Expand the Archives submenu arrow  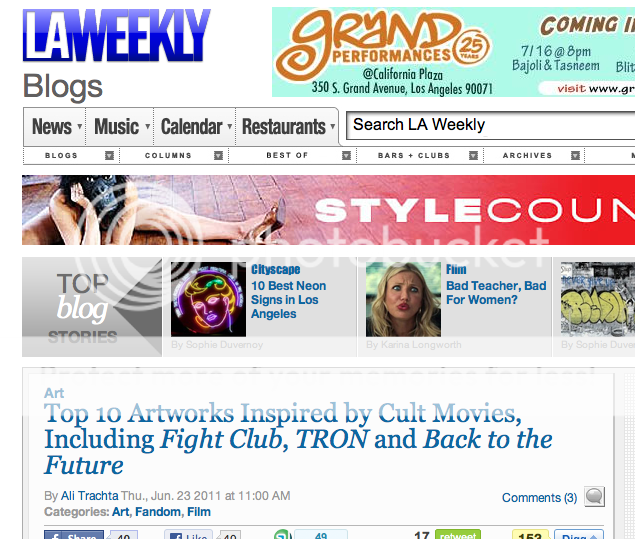[575, 156]
